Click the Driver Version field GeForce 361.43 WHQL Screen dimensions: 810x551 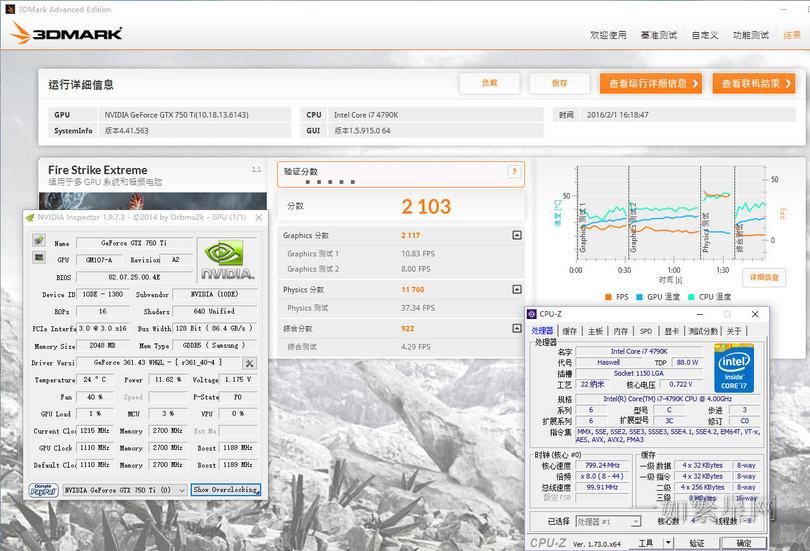coord(158,363)
